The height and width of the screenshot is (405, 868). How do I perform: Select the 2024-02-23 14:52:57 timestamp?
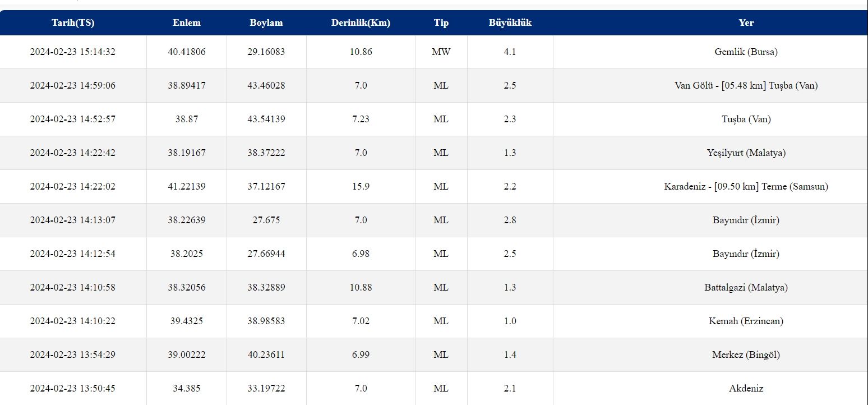tap(73, 119)
